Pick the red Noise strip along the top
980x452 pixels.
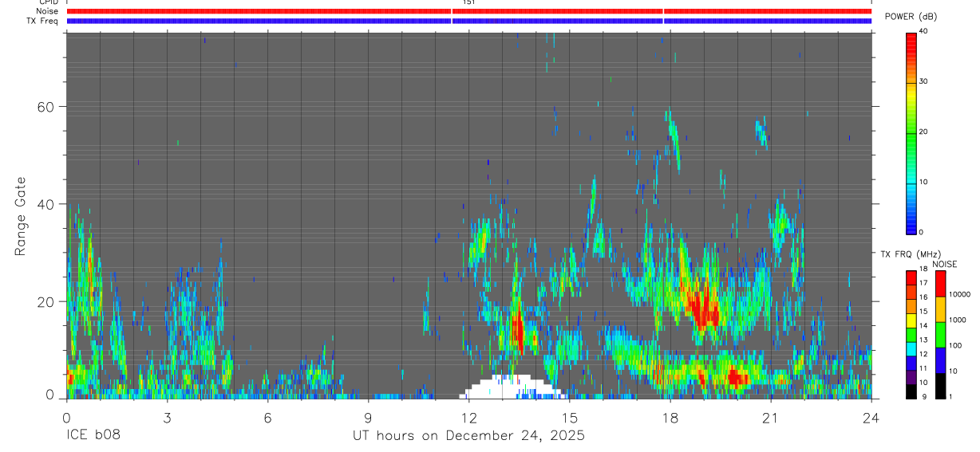point(469,11)
